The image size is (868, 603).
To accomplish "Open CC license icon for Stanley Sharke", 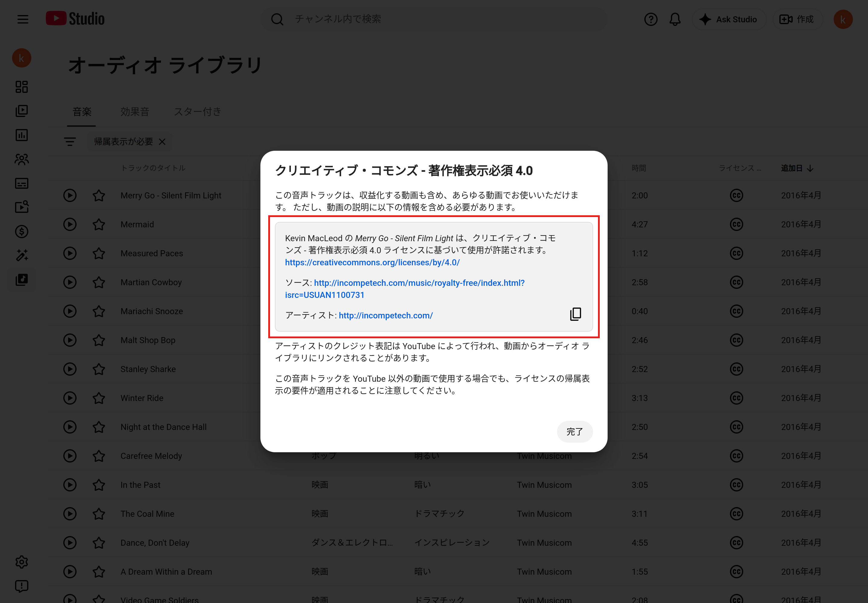I will point(736,369).
